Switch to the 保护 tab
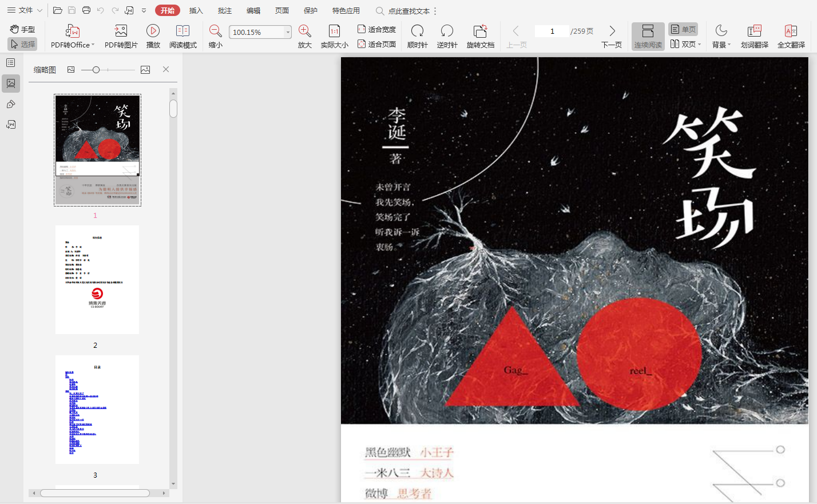817x504 pixels. [311, 10]
